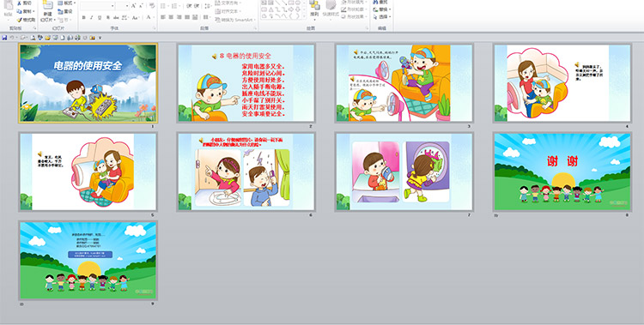Image resolution: width=644 pixels, height=325 pixels.
Task: Click the Cut (剪切) icon
Action: pos(25,3)
